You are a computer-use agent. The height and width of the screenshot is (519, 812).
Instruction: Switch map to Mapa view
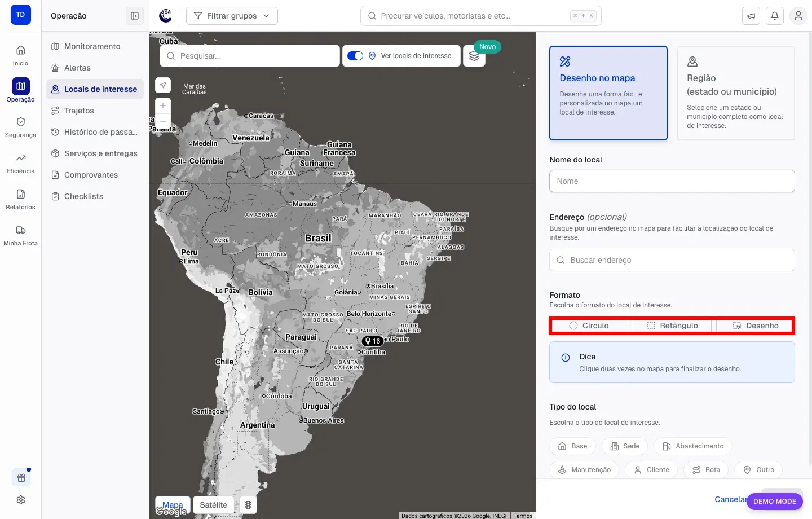click(x=173, y=505)
